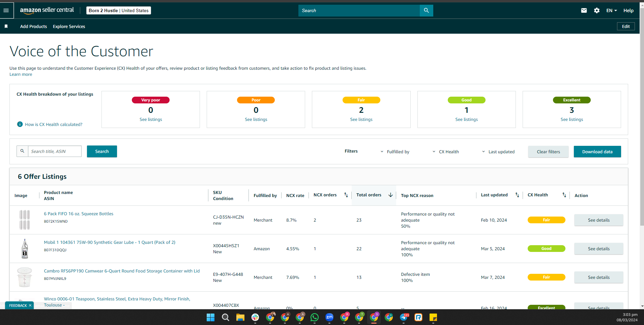Viewport: 644px width, 325px height.
Task: Sort the table by Last updated
Action: 517,195
